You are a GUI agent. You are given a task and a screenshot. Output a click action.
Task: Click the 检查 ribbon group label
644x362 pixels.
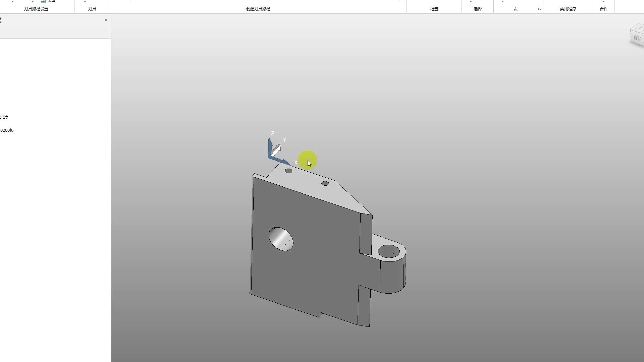point(434,9)
